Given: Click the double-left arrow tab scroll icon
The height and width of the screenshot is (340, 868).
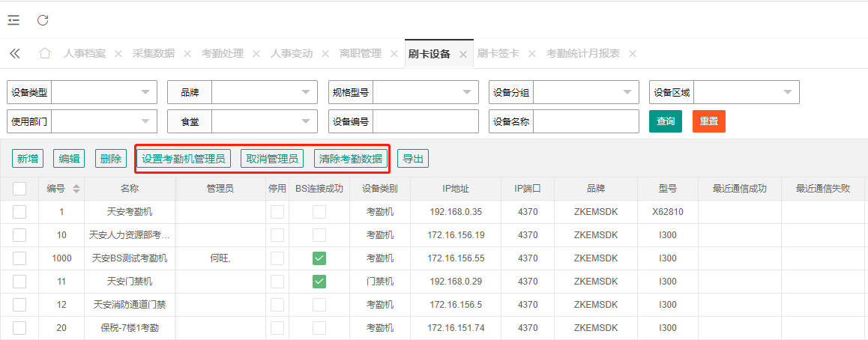Looking at the screenshot, I should coord(14,54).
